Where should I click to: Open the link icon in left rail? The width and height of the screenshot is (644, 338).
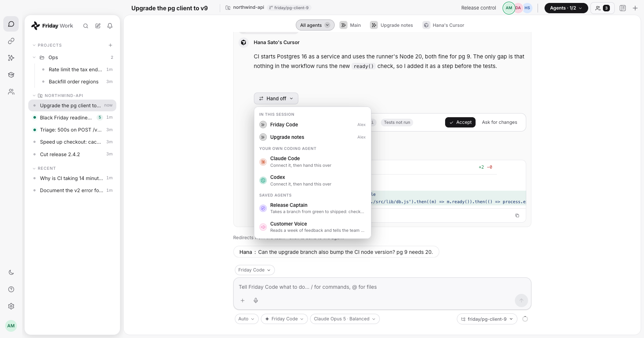(11, 41)
